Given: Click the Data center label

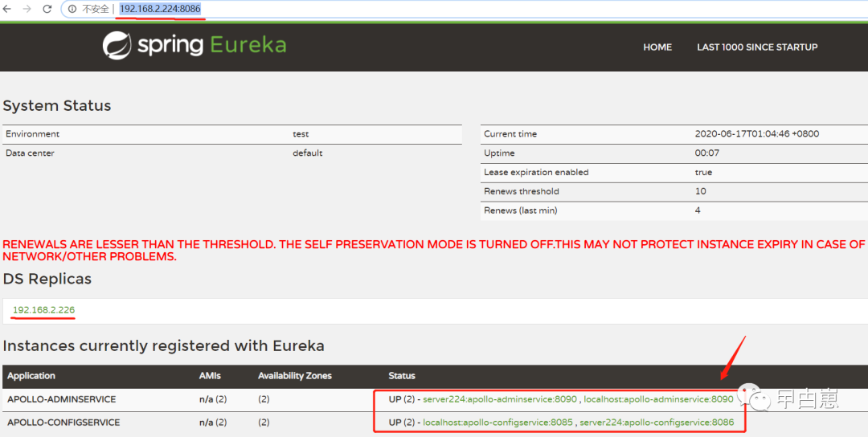Looking at the screenshot, I should click(30, 153).
